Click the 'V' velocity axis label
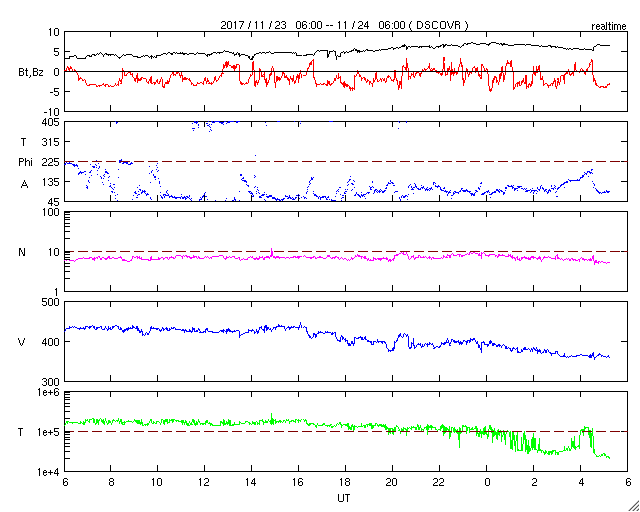Viewport: 640px width, 512px height. (x=22, y=342)
